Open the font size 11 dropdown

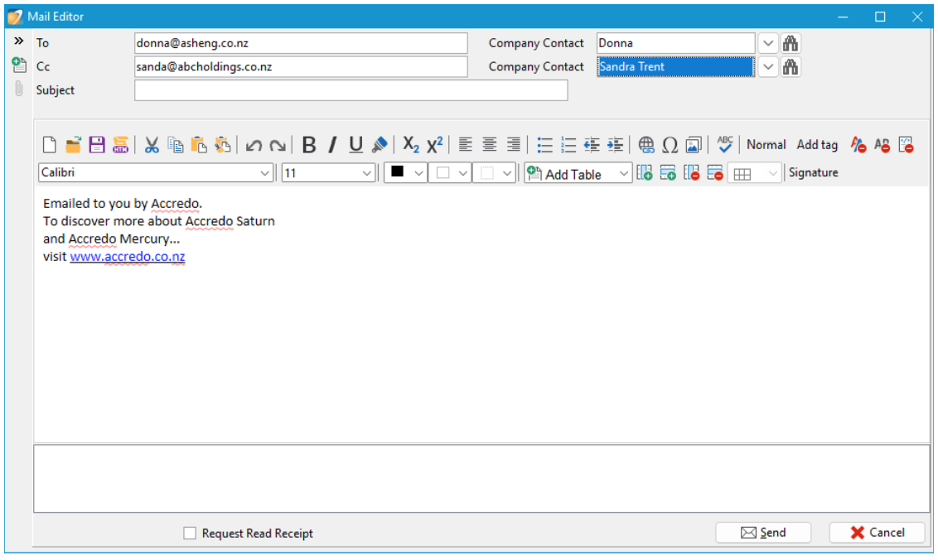click(x=367, y=173)
